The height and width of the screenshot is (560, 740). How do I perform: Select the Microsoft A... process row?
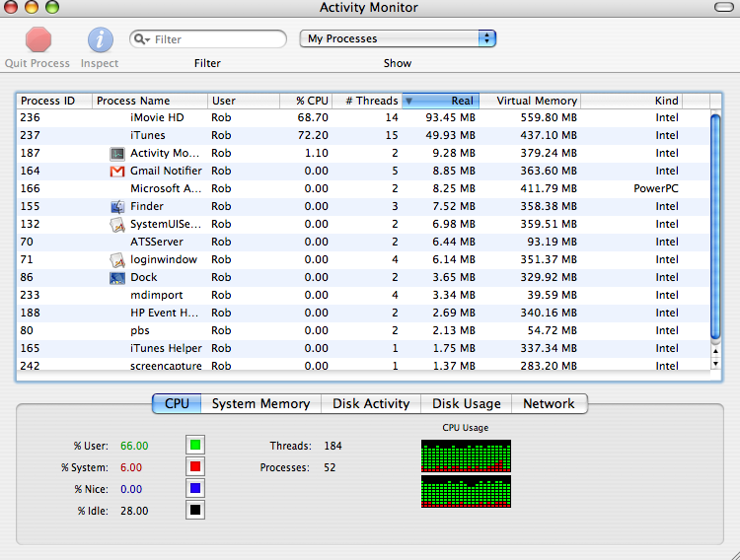[363, 189]
